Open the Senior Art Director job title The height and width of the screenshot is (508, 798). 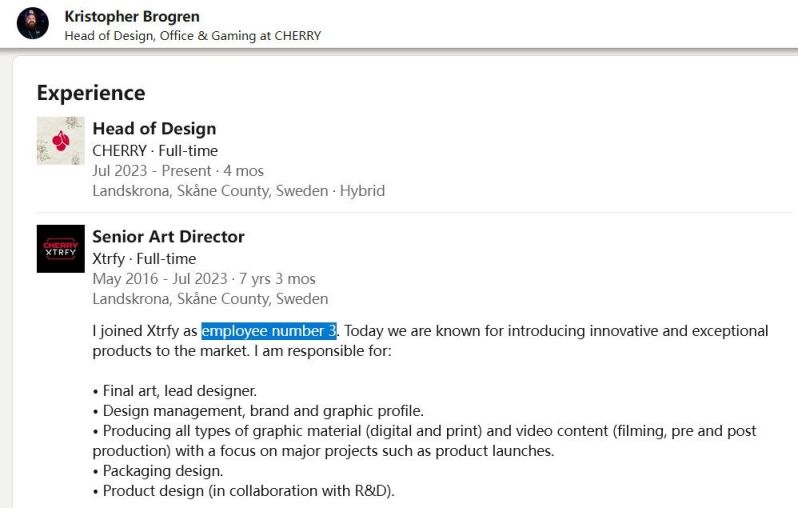point(168,237)
